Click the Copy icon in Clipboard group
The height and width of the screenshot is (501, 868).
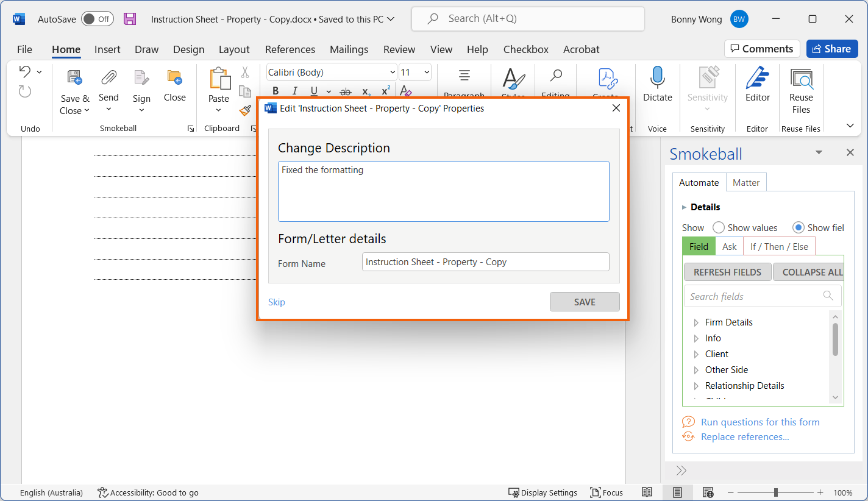tap(245, 91)
